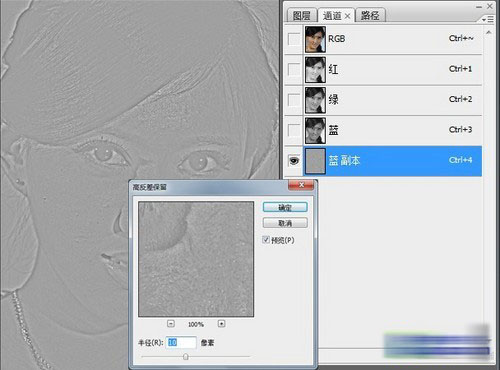Select the 通道 tab

(x=332, y=15)
